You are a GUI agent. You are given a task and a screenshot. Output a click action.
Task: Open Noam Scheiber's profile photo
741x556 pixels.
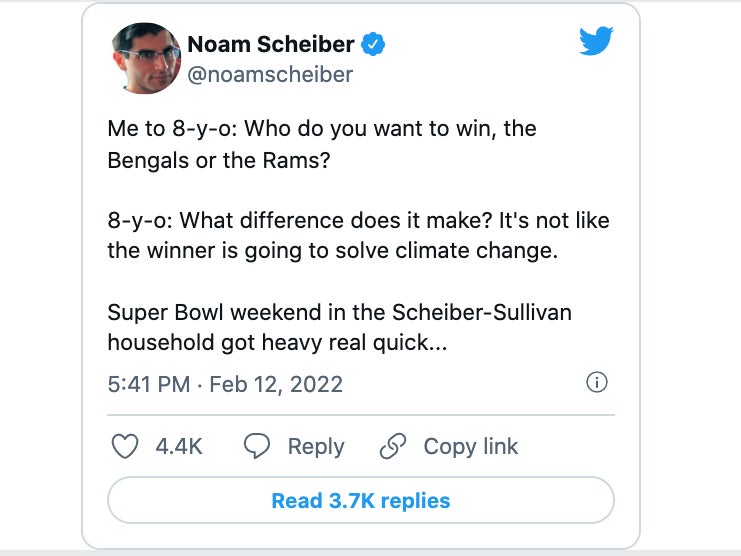click(146, 57)
